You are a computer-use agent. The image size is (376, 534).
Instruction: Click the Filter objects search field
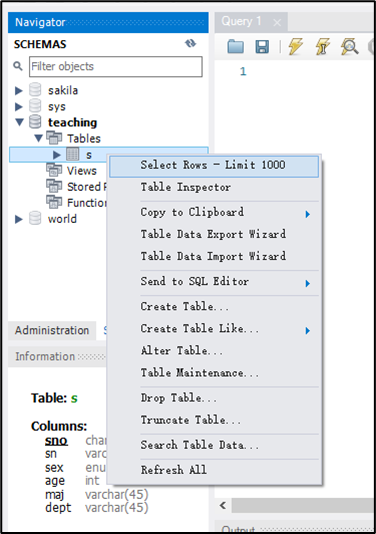point(116,66)
